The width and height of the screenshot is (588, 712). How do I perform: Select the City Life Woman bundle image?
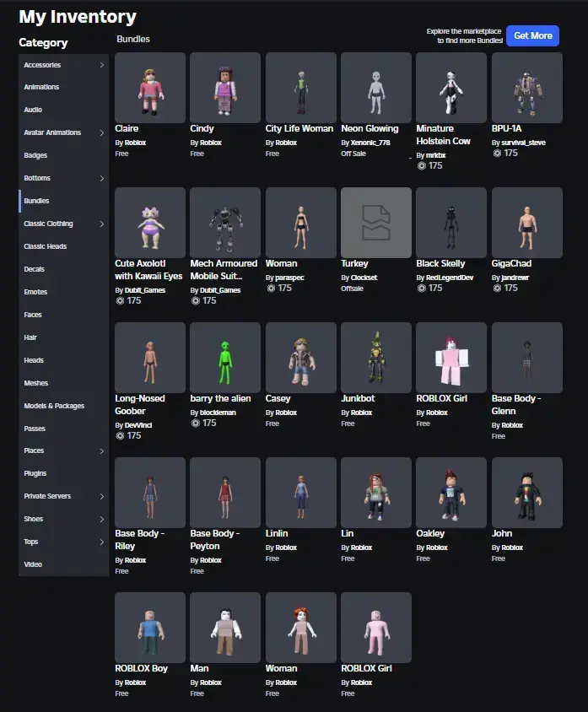300,88
